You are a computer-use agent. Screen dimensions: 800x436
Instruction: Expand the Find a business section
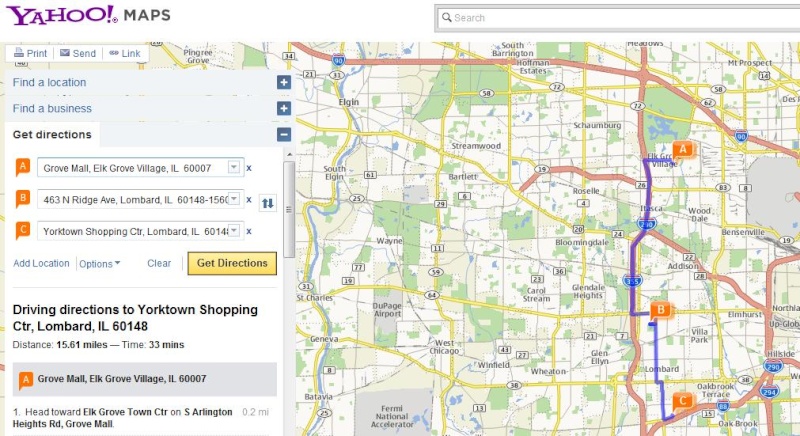click(284, 108)
